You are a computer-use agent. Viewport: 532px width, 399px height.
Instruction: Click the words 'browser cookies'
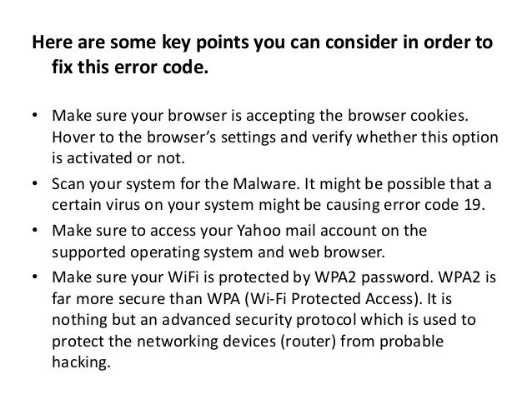click(407, 116)
